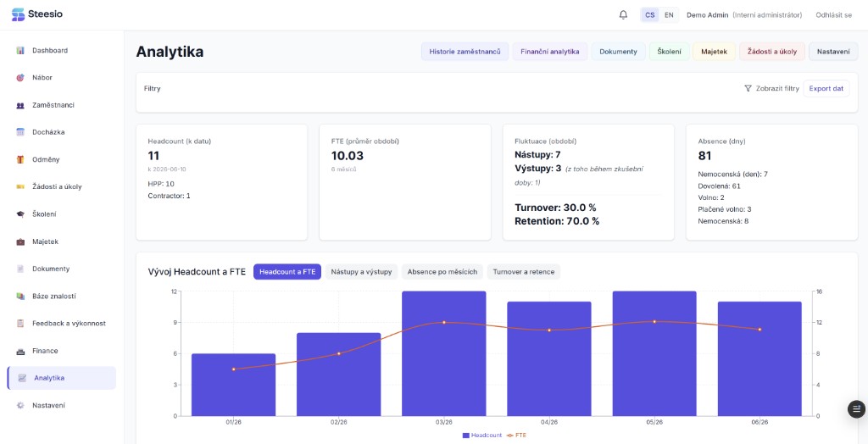Click FTE average value 10.03
This screenshot has width=868, height=444.
(347, 156)
